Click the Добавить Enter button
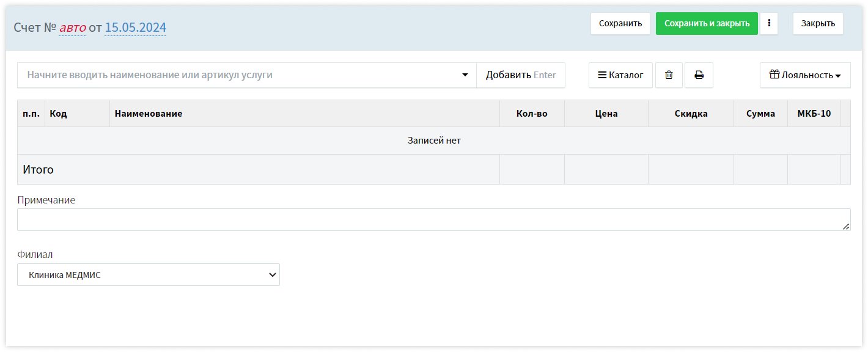Screen dimensions: 868x352 [520, 75]
